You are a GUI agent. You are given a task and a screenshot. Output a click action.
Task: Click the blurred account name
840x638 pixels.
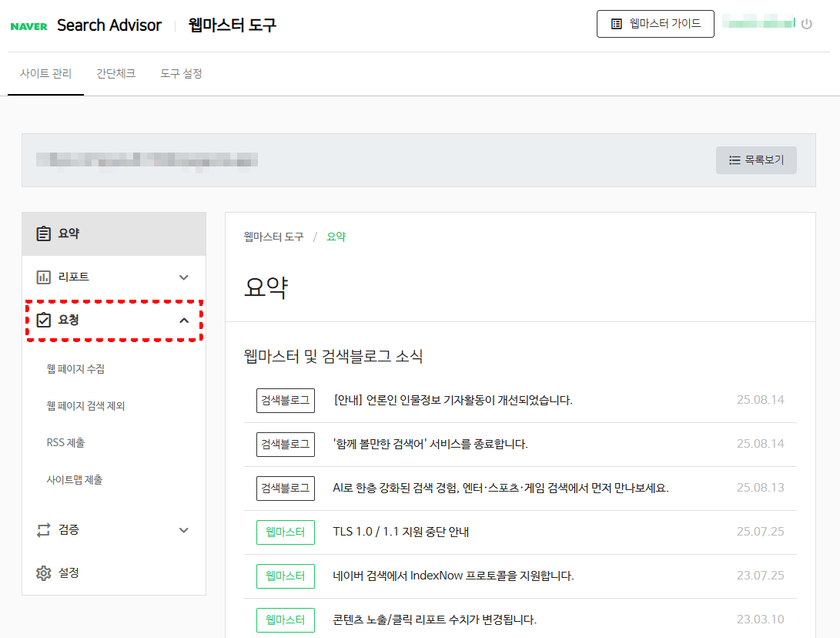coord(758,22)
